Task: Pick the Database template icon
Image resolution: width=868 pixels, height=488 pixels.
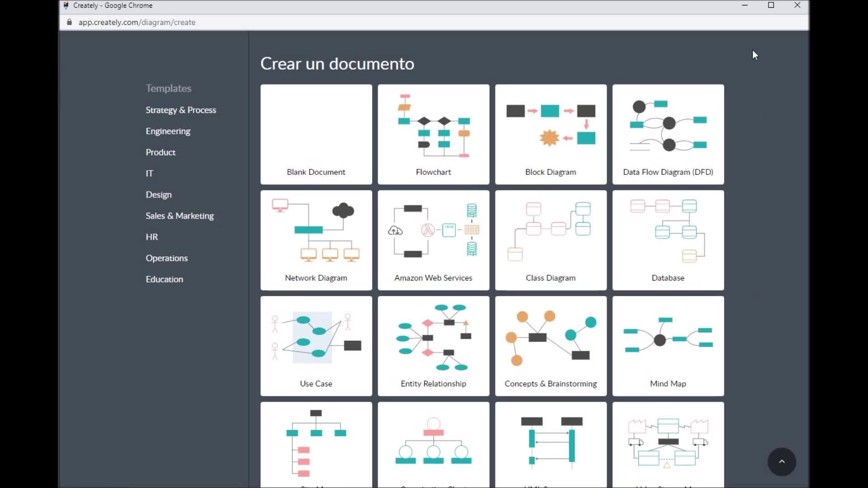Action: [668, 231]
